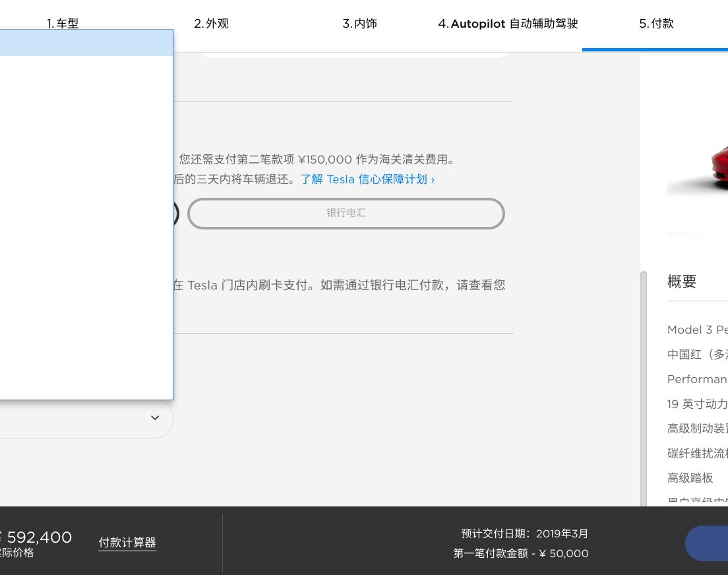Go to step 1. 车型 tab
The image size is (728, 575).
pyautogui.click(x=63, y=23)
